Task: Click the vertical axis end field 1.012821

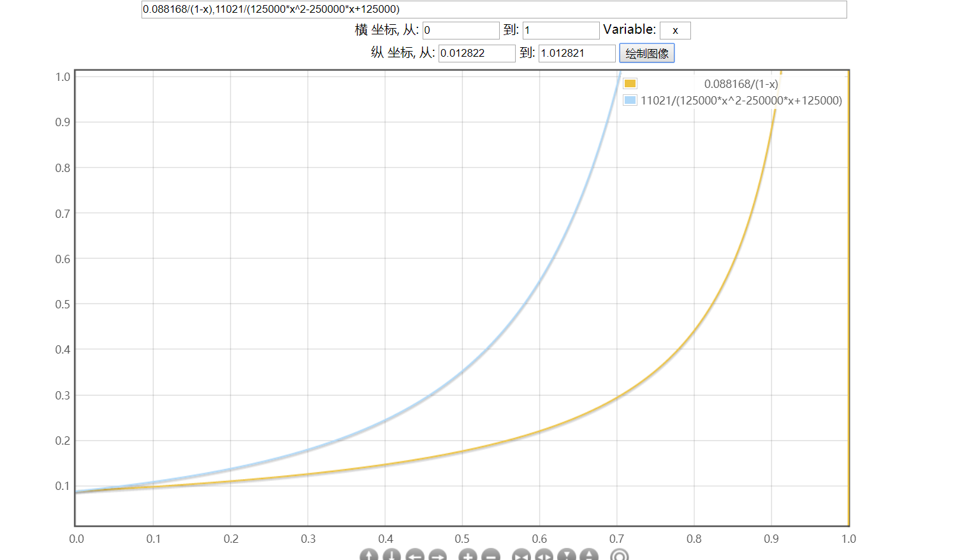Action: click(576, 54)
